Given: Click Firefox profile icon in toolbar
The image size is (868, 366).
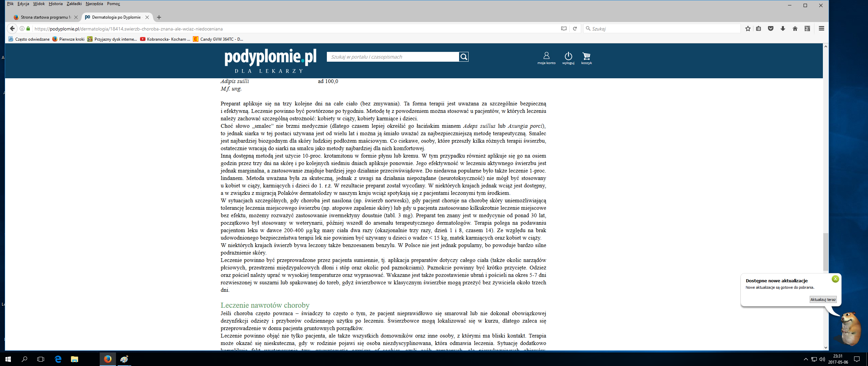Looking at the screenshot, I should (x=807, y=28).
